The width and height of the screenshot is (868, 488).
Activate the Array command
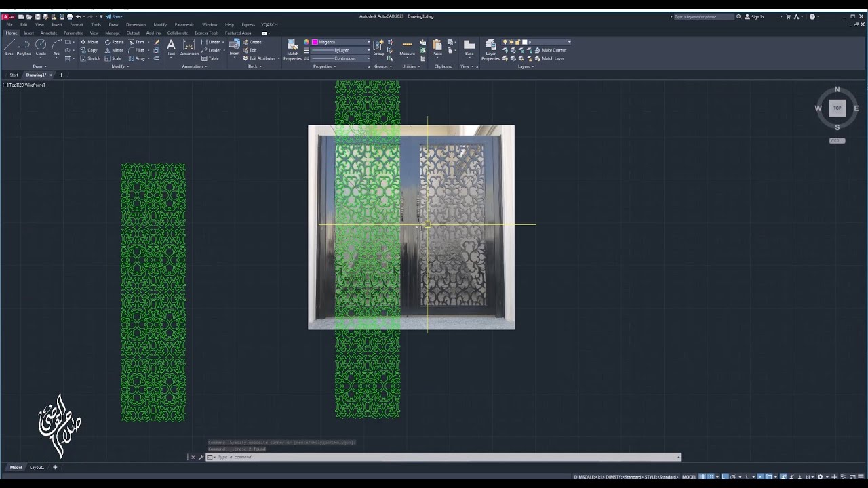click(x=136, y=58)
